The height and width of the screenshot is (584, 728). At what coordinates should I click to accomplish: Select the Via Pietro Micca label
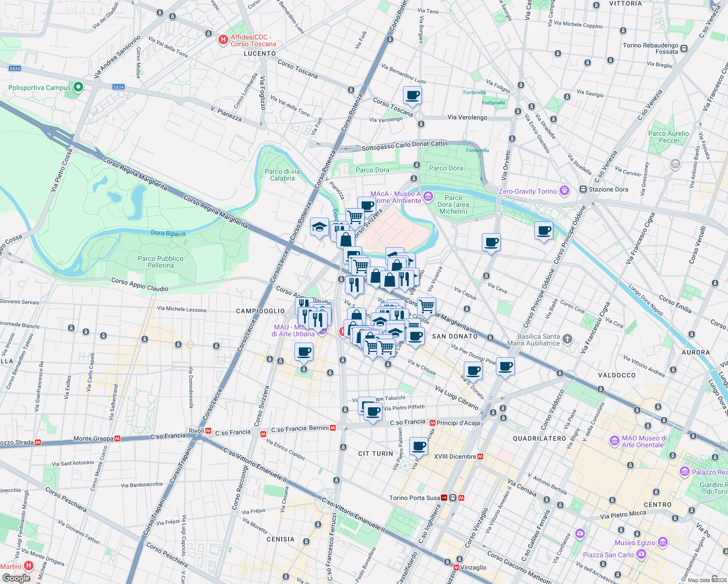point(623,515)
